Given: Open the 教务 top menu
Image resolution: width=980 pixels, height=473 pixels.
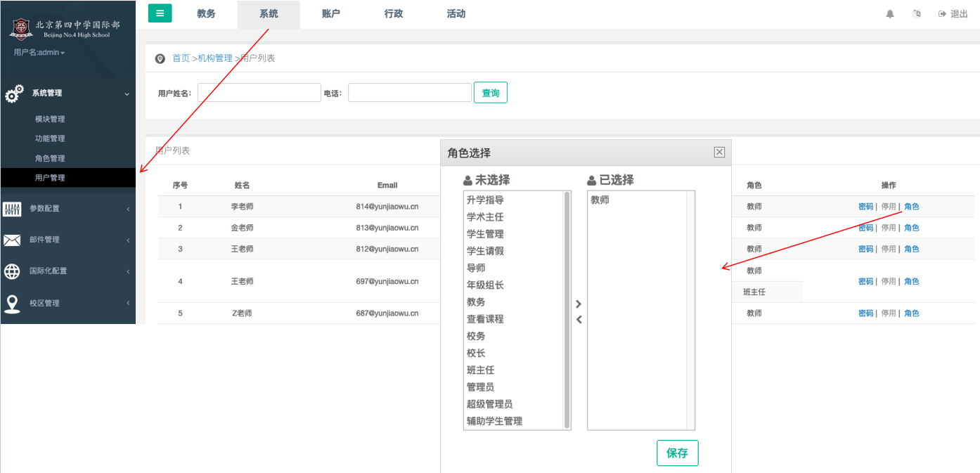Looking at the screenshot, I should (x=207, y=14).
